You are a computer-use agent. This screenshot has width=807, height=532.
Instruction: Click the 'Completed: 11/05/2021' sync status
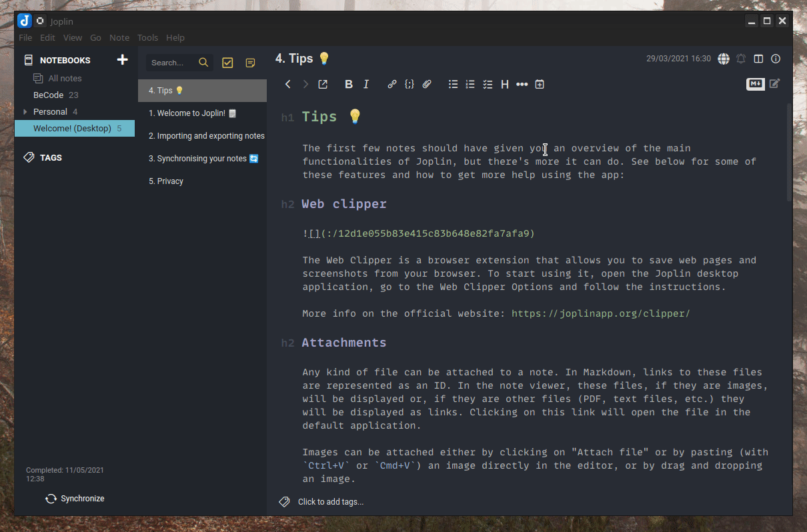[x=65, y=474]
